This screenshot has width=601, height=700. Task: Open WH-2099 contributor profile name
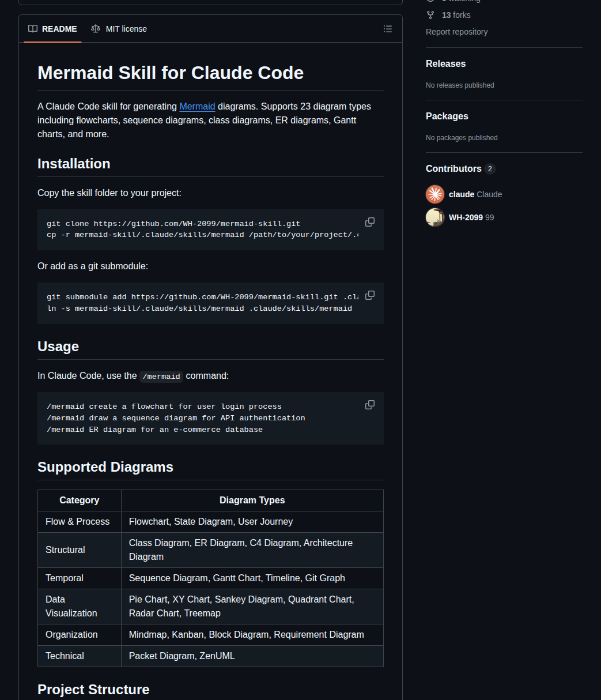(x=466, y=217)
